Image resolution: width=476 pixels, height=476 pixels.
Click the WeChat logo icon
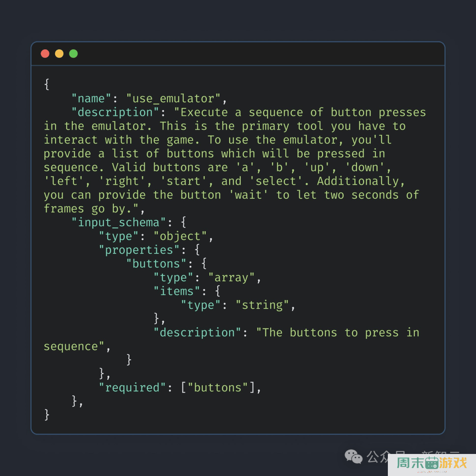click(x=353, y=457)
